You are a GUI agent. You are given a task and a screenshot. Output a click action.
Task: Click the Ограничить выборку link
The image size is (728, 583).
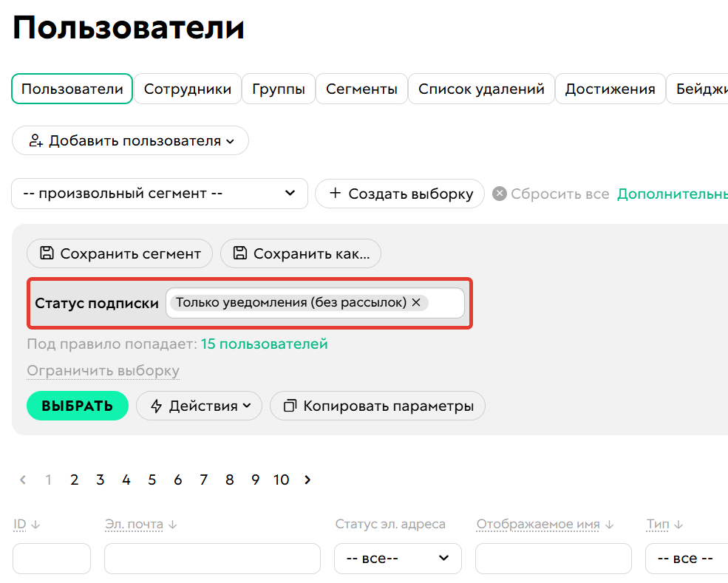coord(102,370)
